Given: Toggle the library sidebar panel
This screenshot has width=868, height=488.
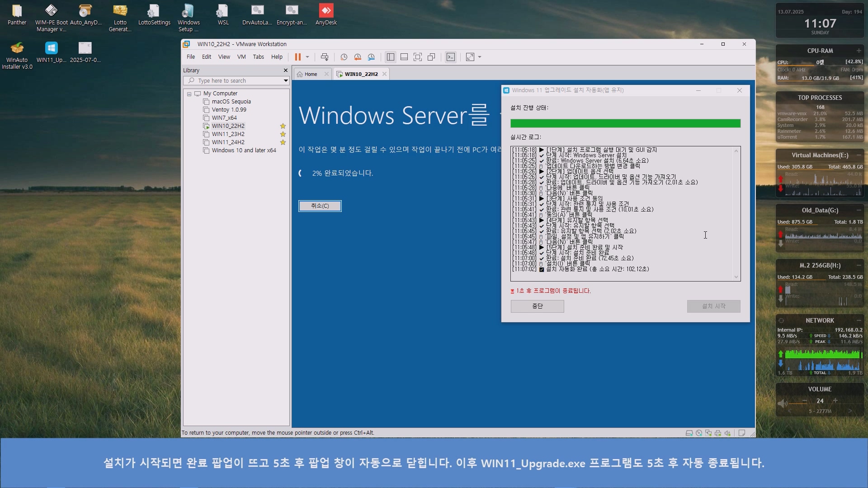Looking at the screenshot, I should [x=391, y=57].
